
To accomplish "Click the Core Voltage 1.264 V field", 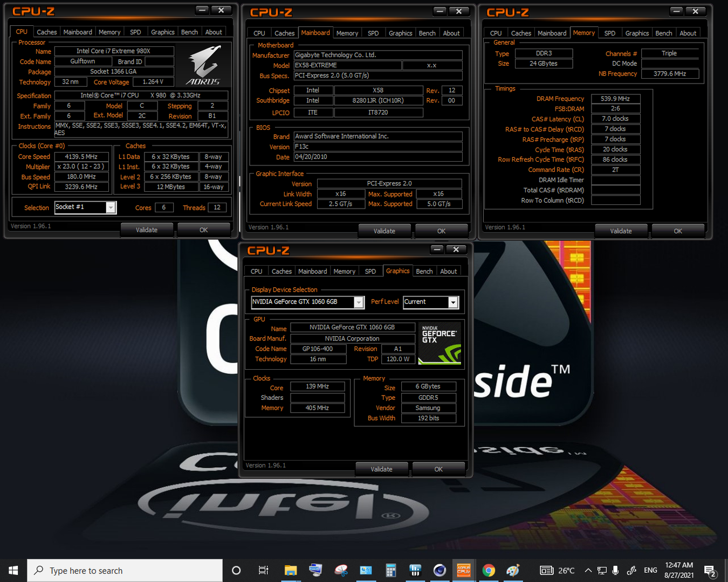I will click(x=153, y=82).
